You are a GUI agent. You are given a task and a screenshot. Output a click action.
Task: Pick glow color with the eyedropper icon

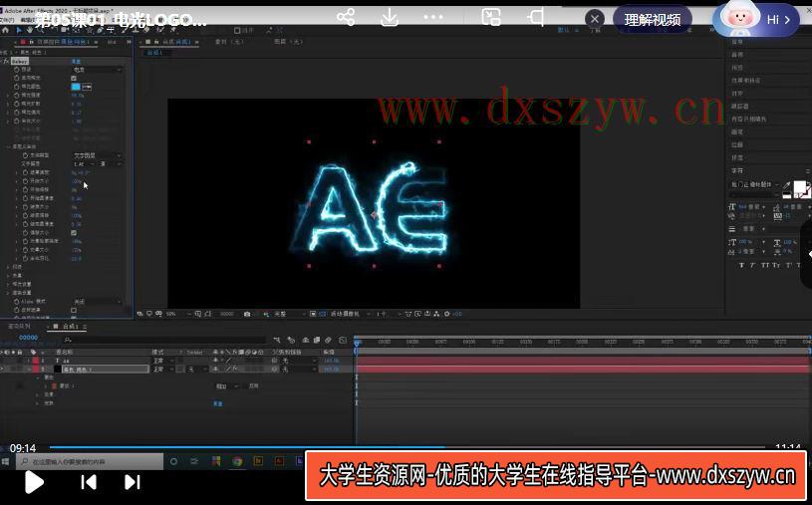[87, 87]
